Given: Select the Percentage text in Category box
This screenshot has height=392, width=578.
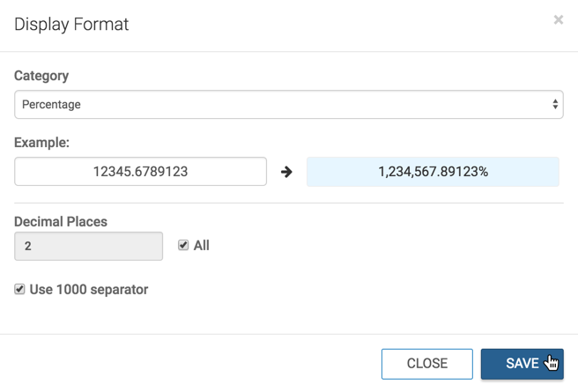Looking at the screenshot, I should pyautogui.click(x=51, y=105).
